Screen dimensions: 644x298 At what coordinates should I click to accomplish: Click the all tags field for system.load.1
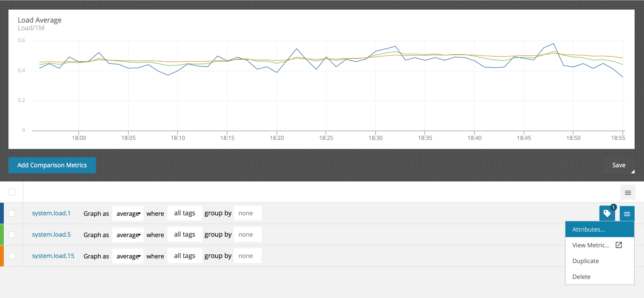pos(185,213)
